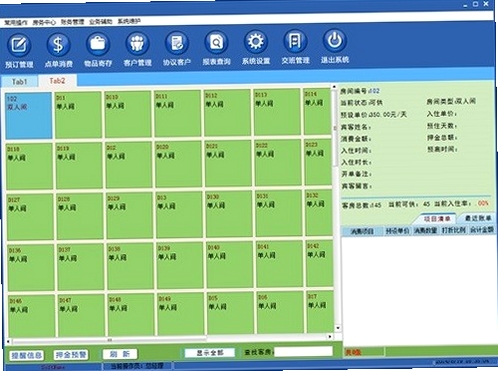Viewport: 498px width, 371px height.
Task: Click room grid vertical scrollbar up arrow
Action: coord(334,87)
